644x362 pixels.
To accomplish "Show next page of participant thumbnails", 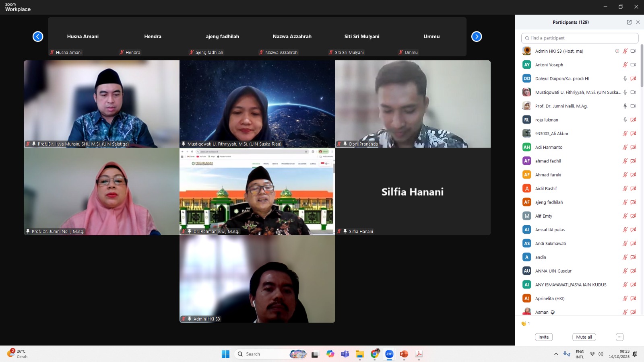I will pos(477,37).
